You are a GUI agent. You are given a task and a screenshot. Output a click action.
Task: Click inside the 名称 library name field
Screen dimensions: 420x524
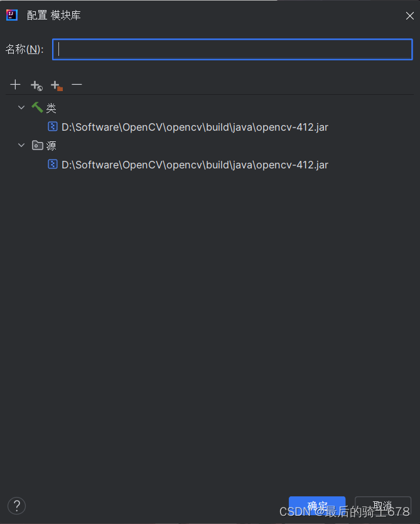click(x=232, y=49)
